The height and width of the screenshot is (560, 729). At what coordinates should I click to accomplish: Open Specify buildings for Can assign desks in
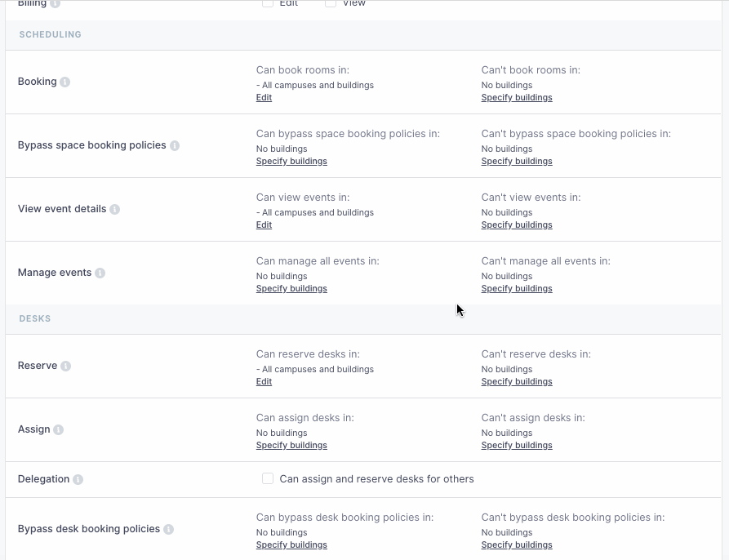(291, 445)
